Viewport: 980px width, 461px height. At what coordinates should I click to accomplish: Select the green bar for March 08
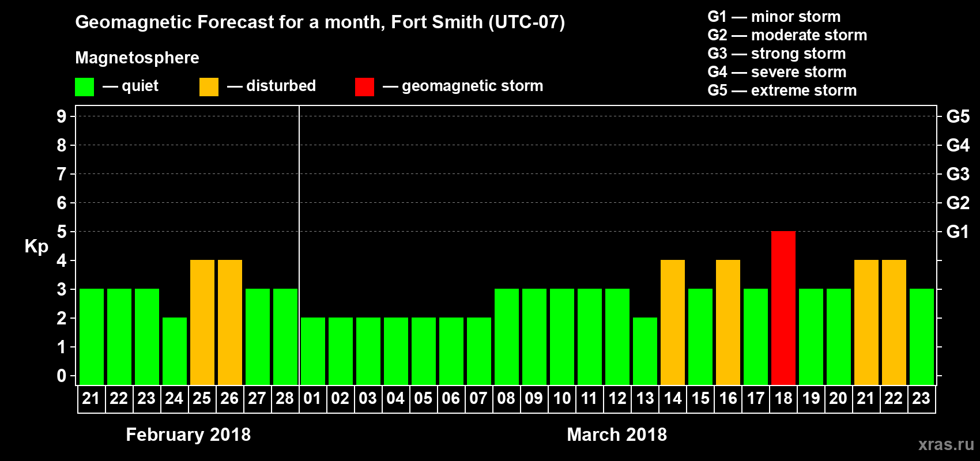[507, 337]
